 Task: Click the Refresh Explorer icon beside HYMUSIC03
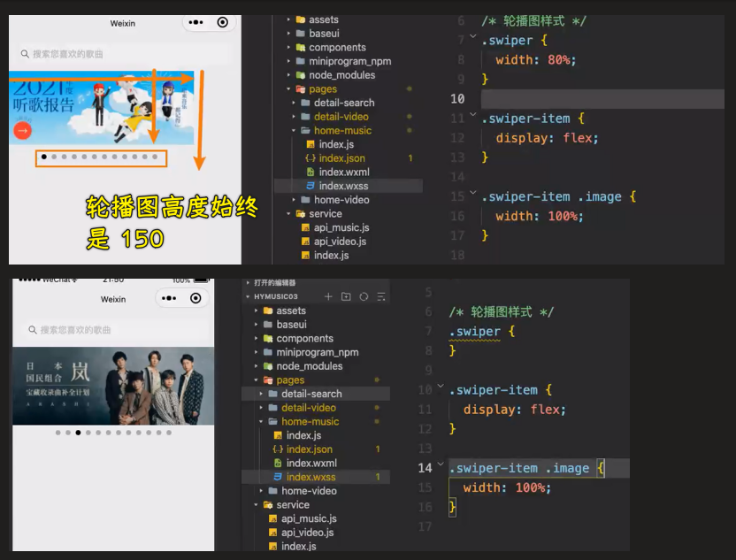pyautogui.click(x=364, y=296)
